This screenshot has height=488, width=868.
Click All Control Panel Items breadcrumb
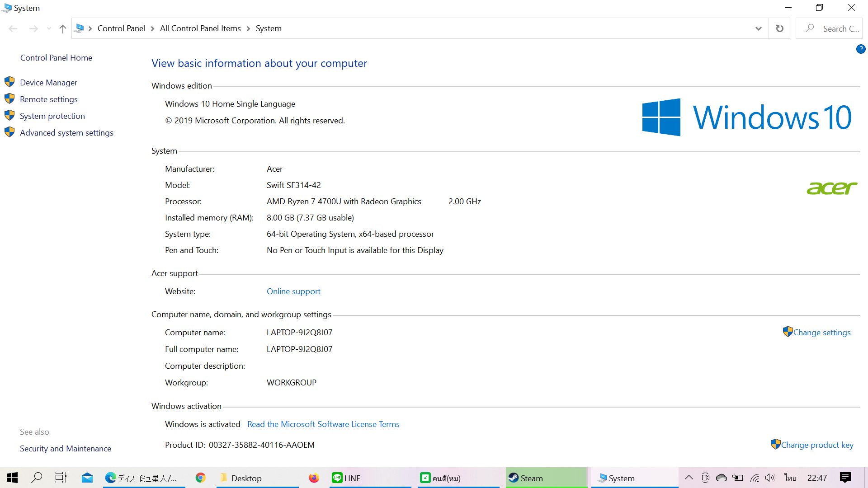(x=200, y=28)
